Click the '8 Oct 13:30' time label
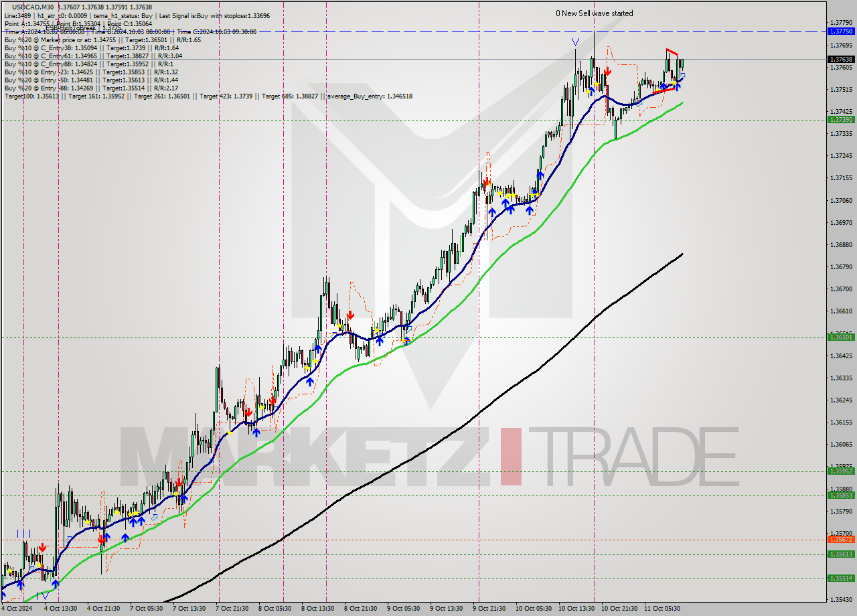Screen dimensions: 857x616 [319, 609]
